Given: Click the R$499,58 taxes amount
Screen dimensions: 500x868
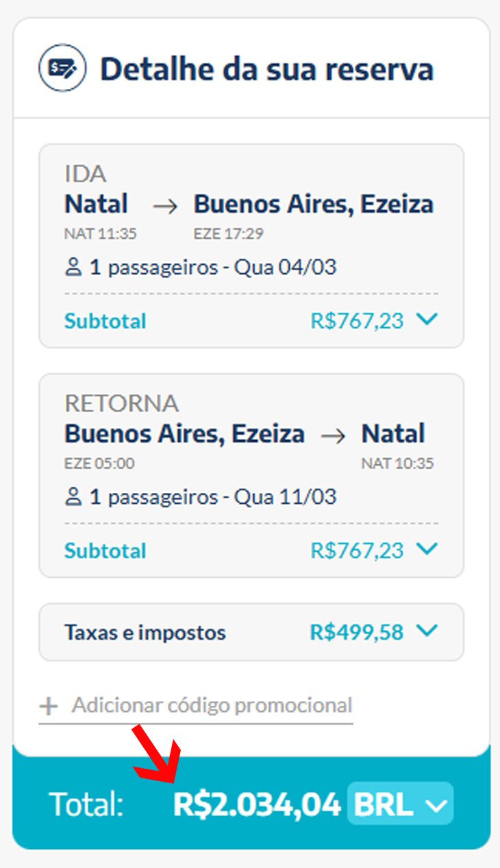Looking at the screenshot, I should click(357, 633).
